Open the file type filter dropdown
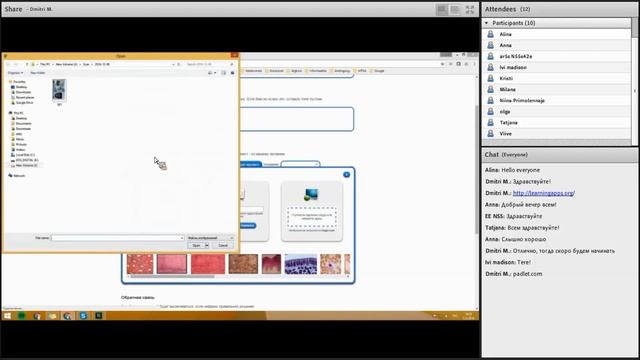640x360 pixels. [x=210, y=238]
